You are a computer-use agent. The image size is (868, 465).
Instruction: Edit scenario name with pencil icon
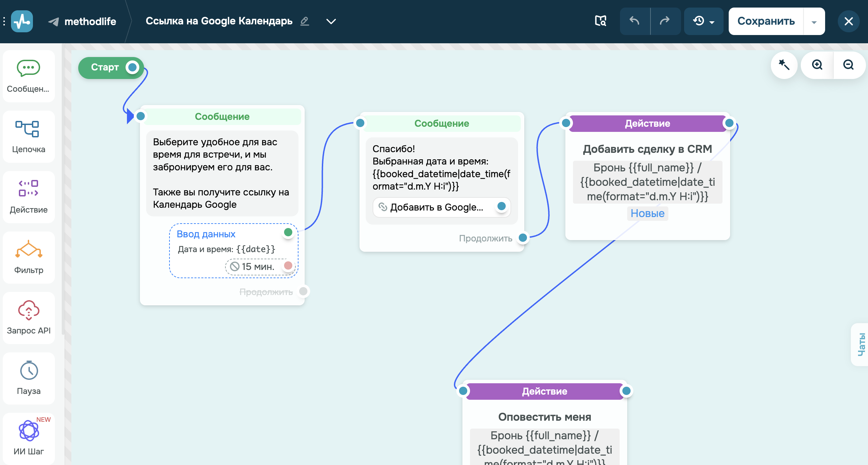click(x=304, y=21)
